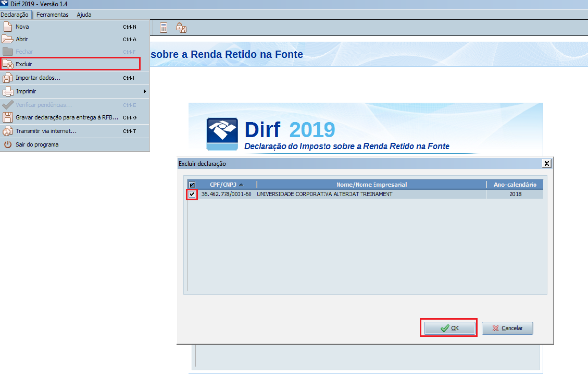Expand the Imprimir submenu

click(75, 91)
